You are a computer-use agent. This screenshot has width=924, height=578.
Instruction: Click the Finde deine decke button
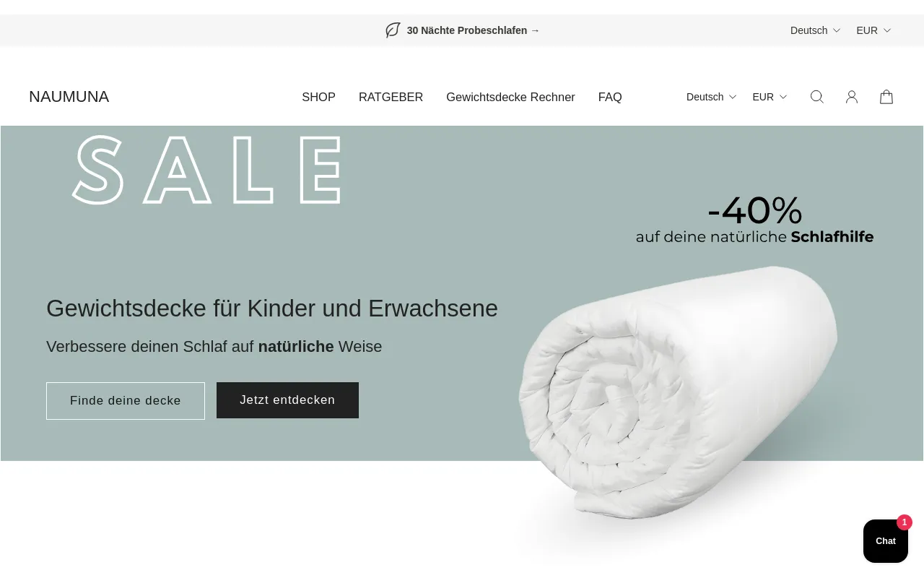[126, 401]
